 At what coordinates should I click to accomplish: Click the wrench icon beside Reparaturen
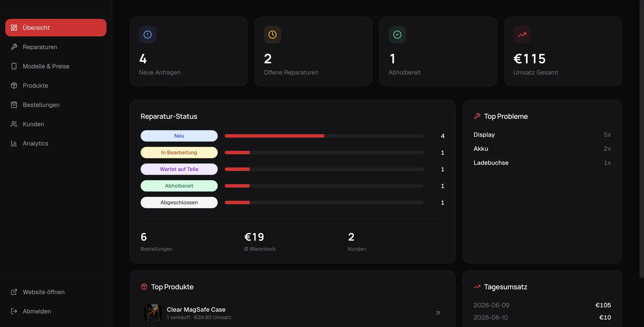click(14, 47)
